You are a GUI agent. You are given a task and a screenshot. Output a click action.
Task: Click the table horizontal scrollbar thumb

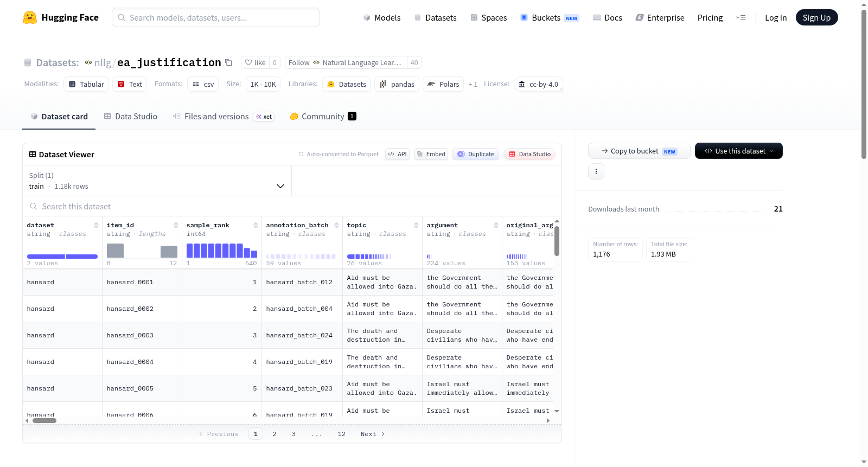point(44,420)
